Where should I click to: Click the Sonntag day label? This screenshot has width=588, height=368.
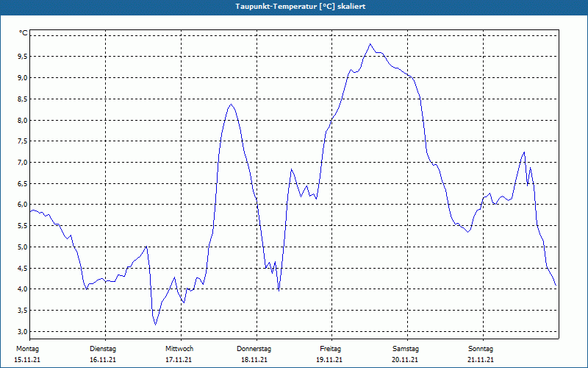[x=481, y=349]
